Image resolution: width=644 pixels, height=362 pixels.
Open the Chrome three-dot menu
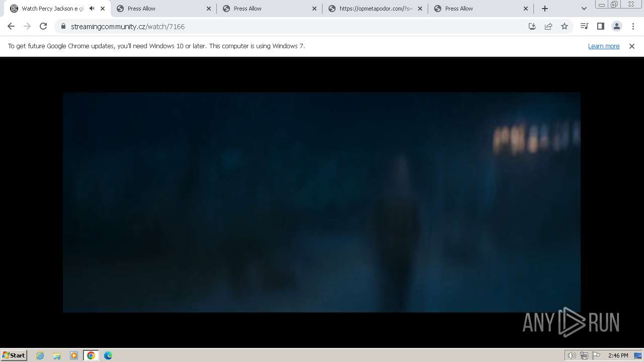coord(632,26)
